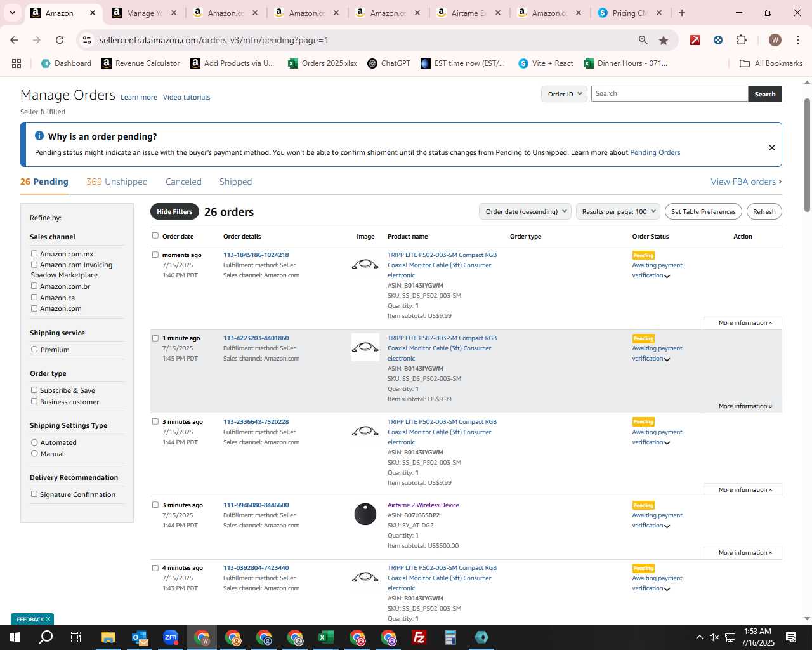Select the Premium shipping service radio
Image resolution: width=812 pixels, height=650 pixels.
coord(34,349)
